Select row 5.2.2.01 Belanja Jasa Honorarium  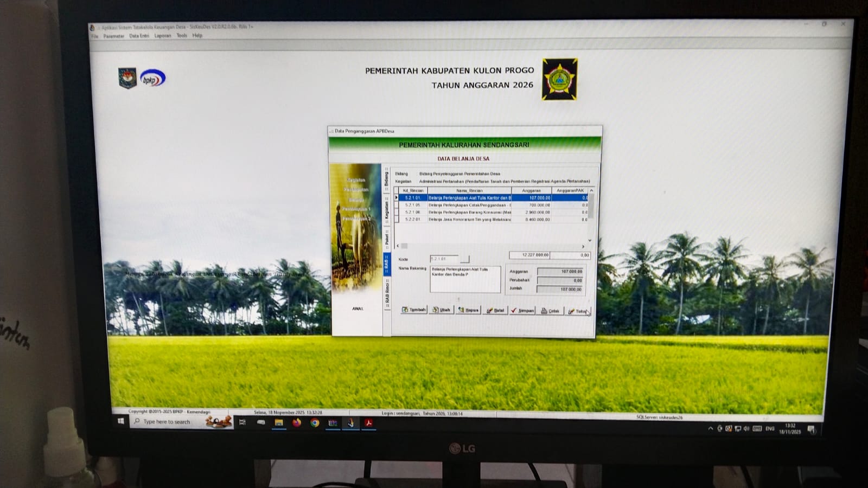tap(469, 220)
